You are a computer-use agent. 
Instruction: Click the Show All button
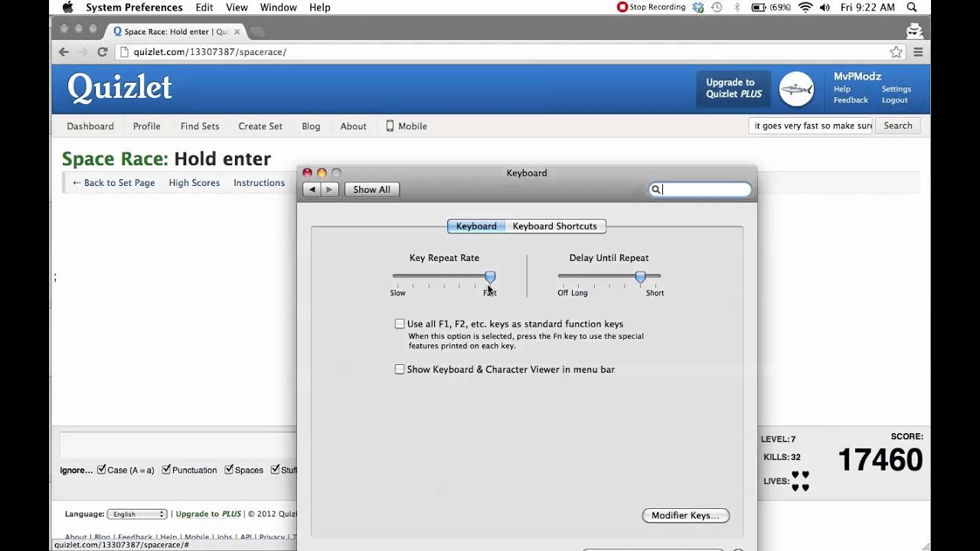[x=371, y=190]
